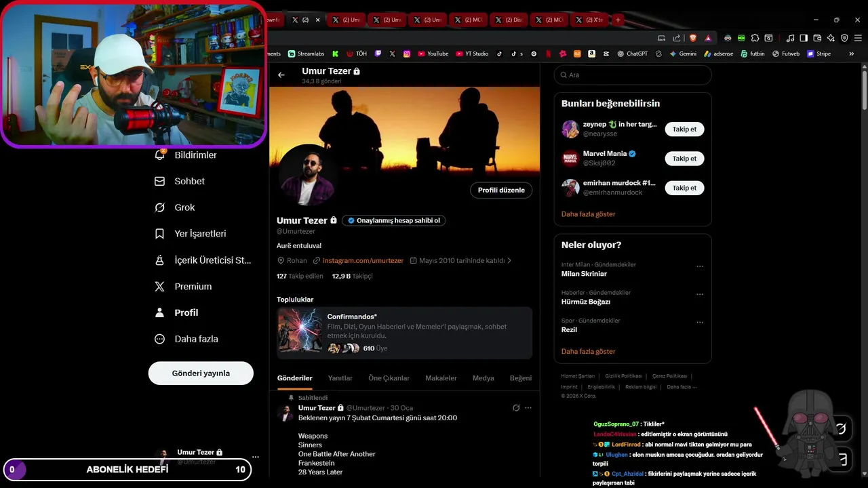
Task: Open the ChatGPT bookmark
Action: tap(632, 54)
